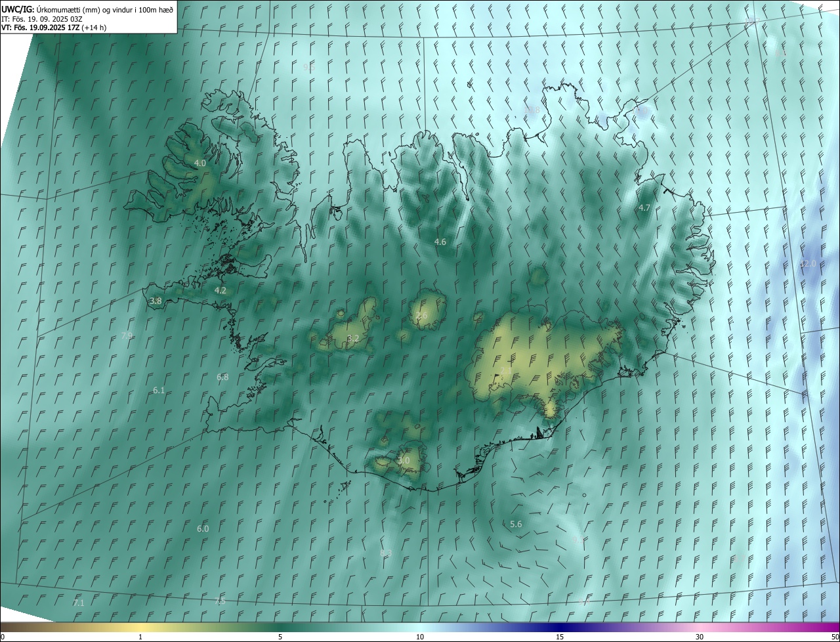Click the 5 tick label on the color scale
Image resolution: width=840 pixels, height=642 pixels.
tap(280, 637)
